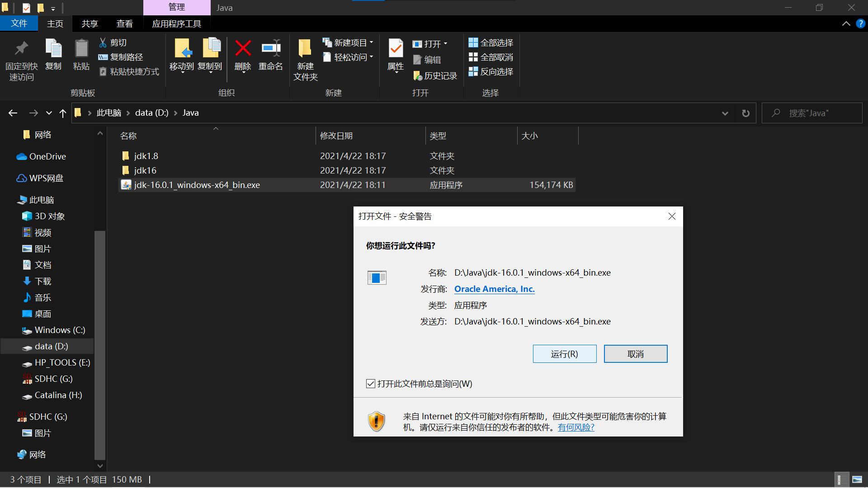Click History (历史记录) ribbon item
This screenshot has width=868, height=488.
point(435,76)
